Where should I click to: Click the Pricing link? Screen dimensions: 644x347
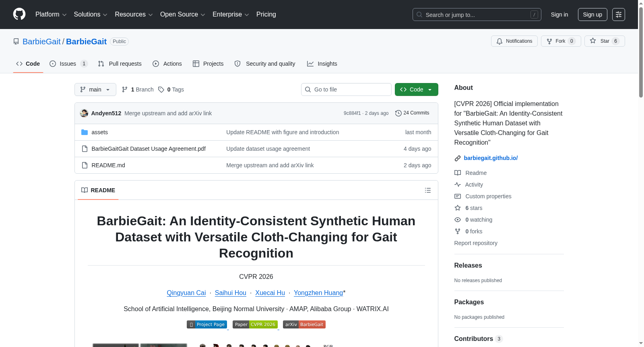coord(266,15)
